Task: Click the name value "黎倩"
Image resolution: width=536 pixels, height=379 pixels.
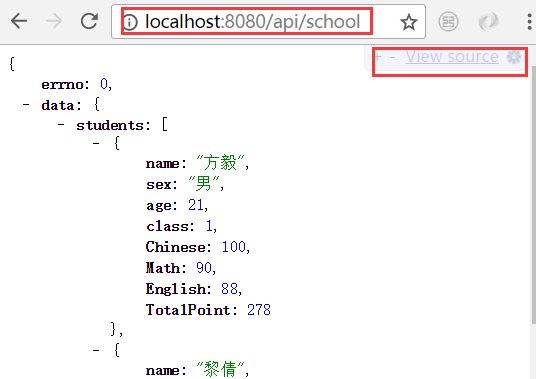Action: 220,369
